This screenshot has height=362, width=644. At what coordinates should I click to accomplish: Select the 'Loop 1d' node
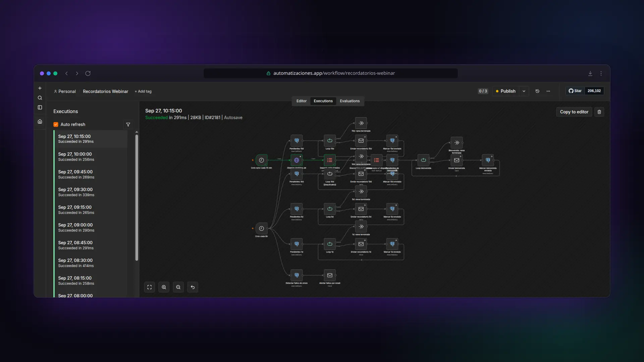pos(330,244)
